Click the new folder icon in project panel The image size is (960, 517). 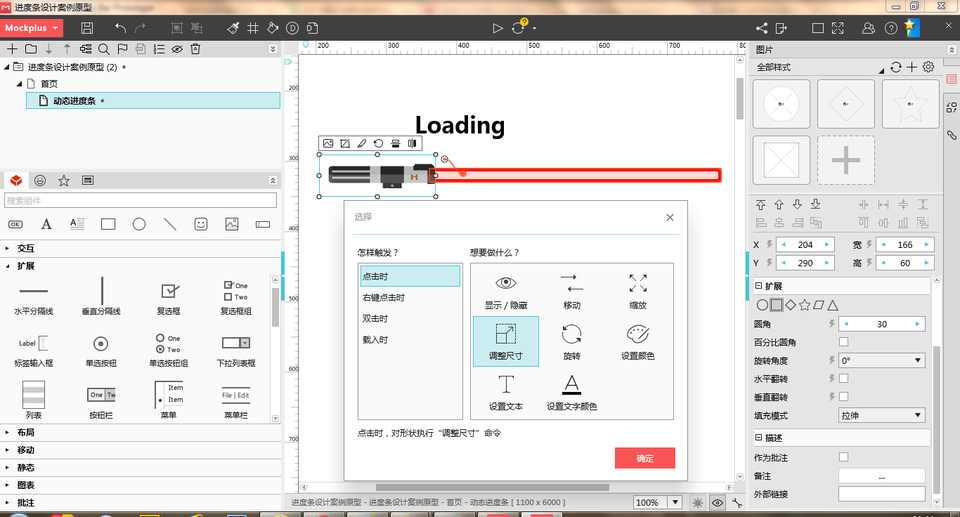click(31, 49)
